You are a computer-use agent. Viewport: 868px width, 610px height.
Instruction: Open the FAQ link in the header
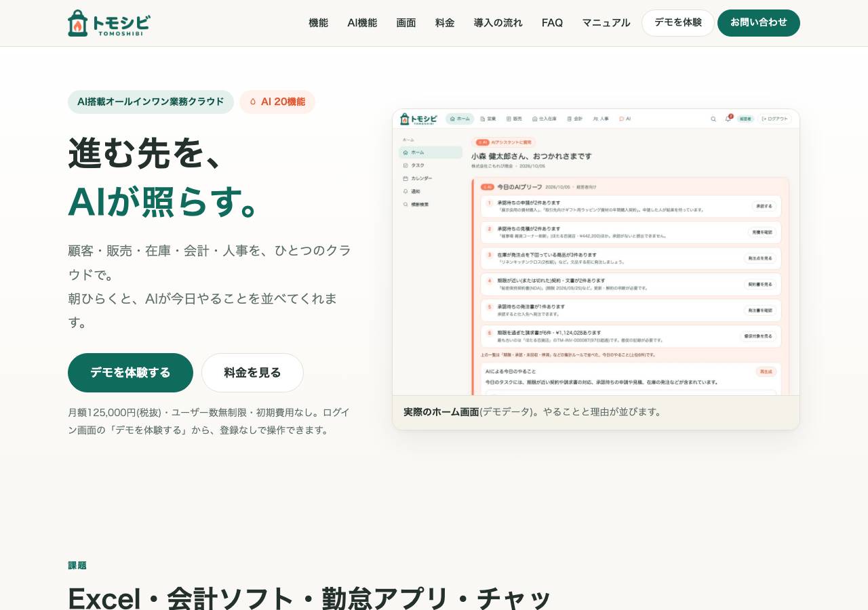tap(552, 23)
